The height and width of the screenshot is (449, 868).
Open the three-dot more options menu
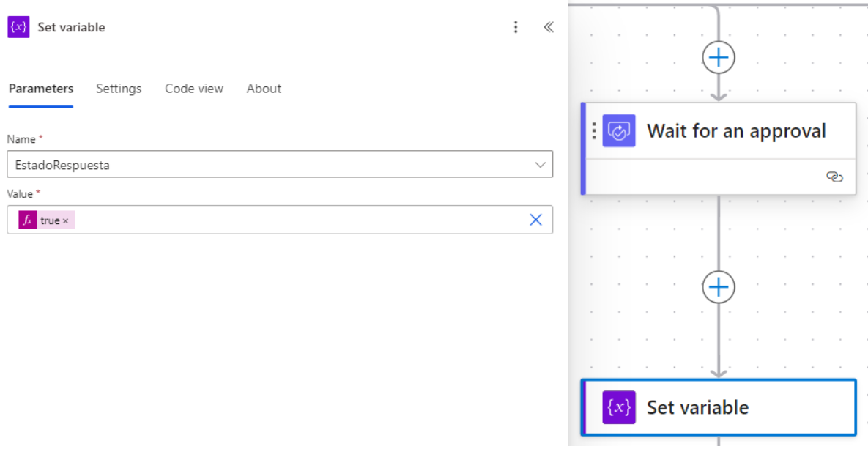pyautogui.click(x=516, y=27)
